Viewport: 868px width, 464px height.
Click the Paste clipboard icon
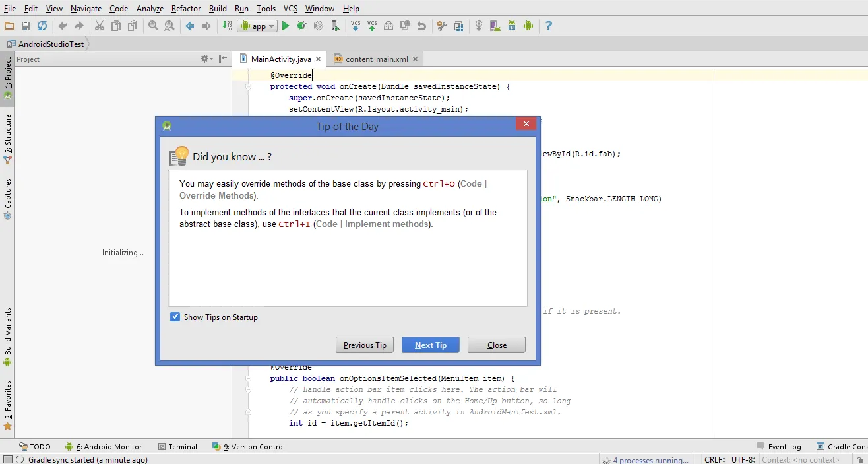tap(133, 26)
